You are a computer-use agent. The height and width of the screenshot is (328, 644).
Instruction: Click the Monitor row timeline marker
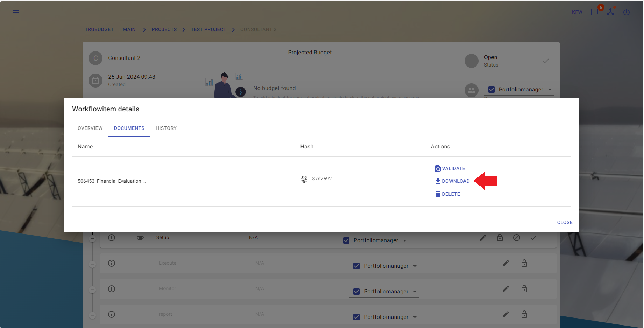92,290
